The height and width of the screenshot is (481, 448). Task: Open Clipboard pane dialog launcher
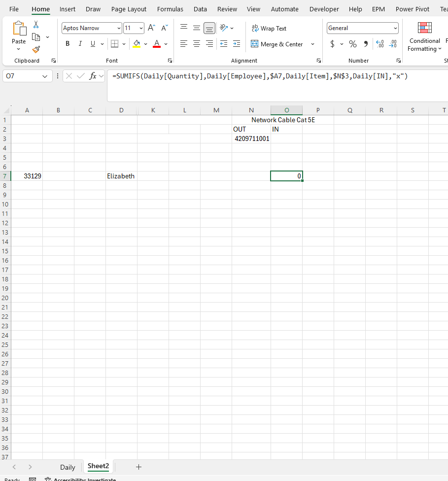pyautogui.click(x=54, y=61)
